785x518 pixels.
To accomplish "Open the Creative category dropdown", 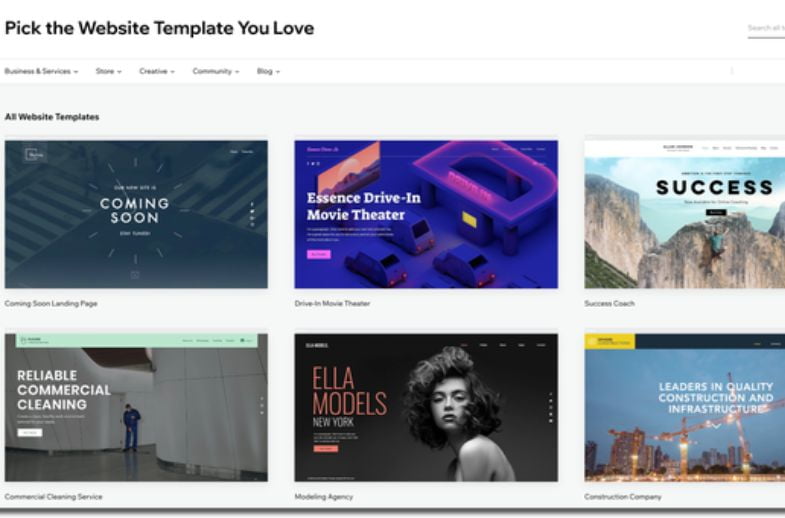I will click(x=157, y=72).
